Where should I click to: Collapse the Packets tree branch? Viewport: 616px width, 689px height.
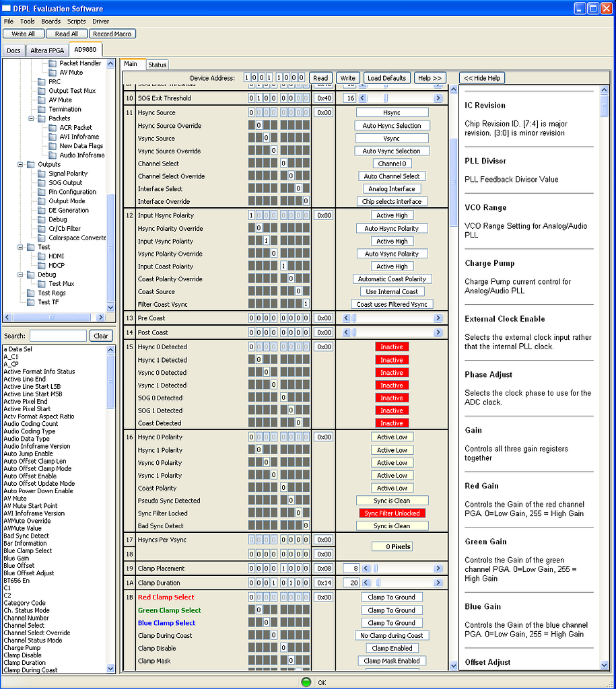click(32, 118)
